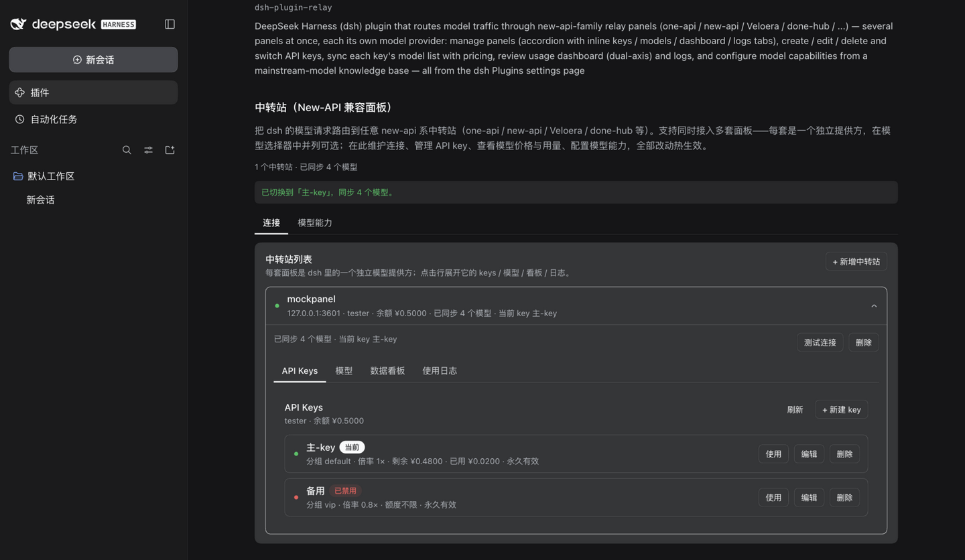Click the 当前 badge on 主-key
Image resolution: width=965 pixels, height=560 pixels.
click(x=352, y=447)
